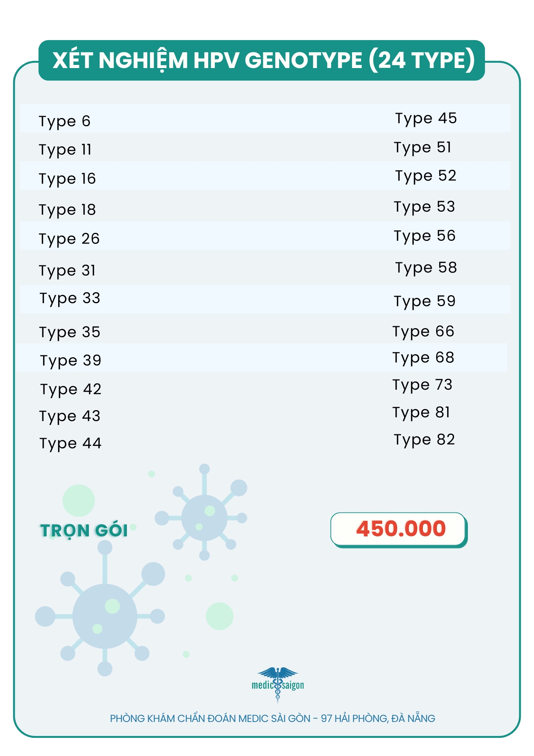Click the clinic address footer text
Viewport: 534px width, 756px height.
coord(272,718)
